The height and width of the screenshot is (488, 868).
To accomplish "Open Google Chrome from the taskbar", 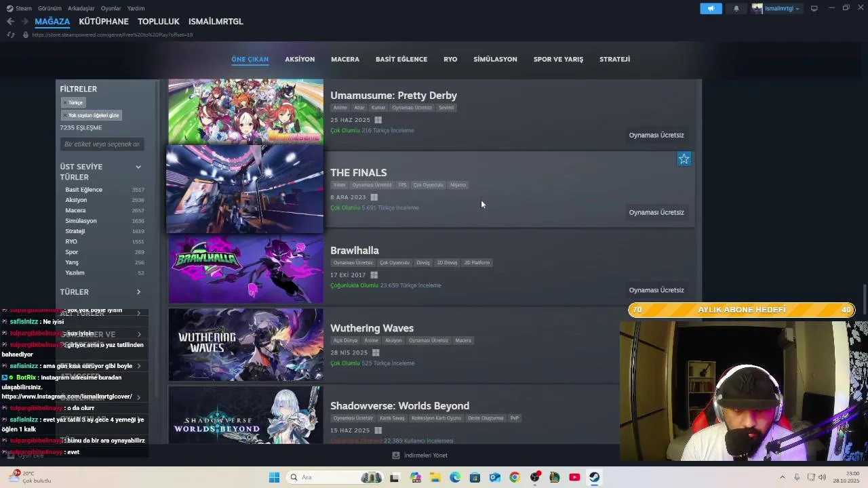I will pyautogui.click(x=515, y=477).
